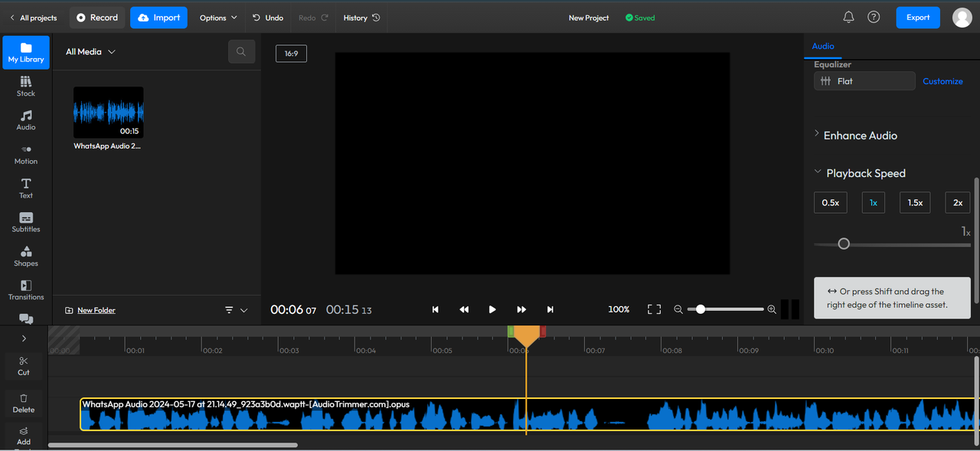Image resolution: width=980 pixels, height=451 pixels.
Task: Click the Cut scissors tool
Action: 24,366
